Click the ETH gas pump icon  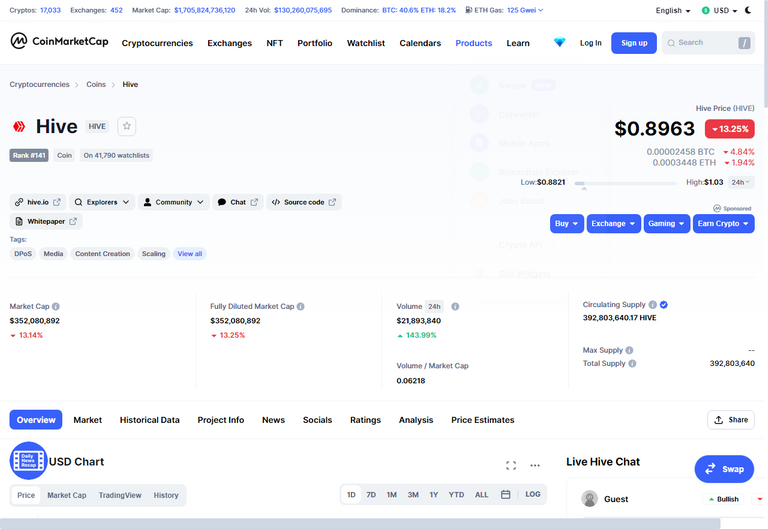click(469, 10)
